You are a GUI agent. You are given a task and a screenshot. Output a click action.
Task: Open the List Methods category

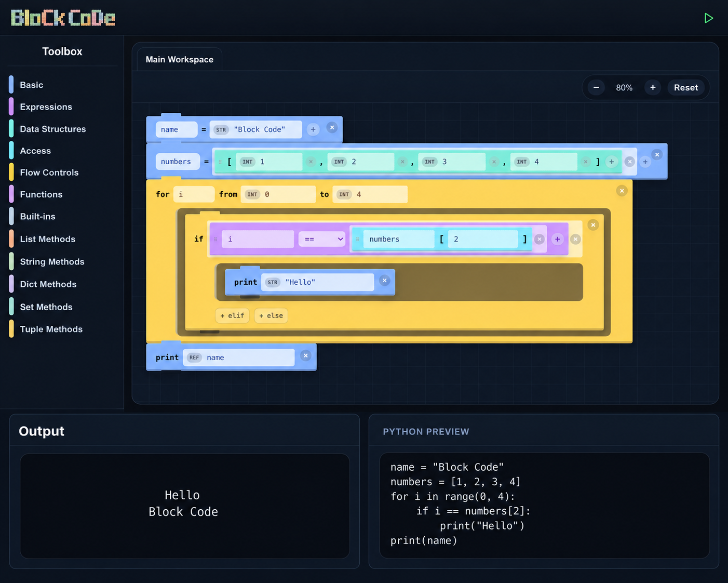tap(47, 239)
